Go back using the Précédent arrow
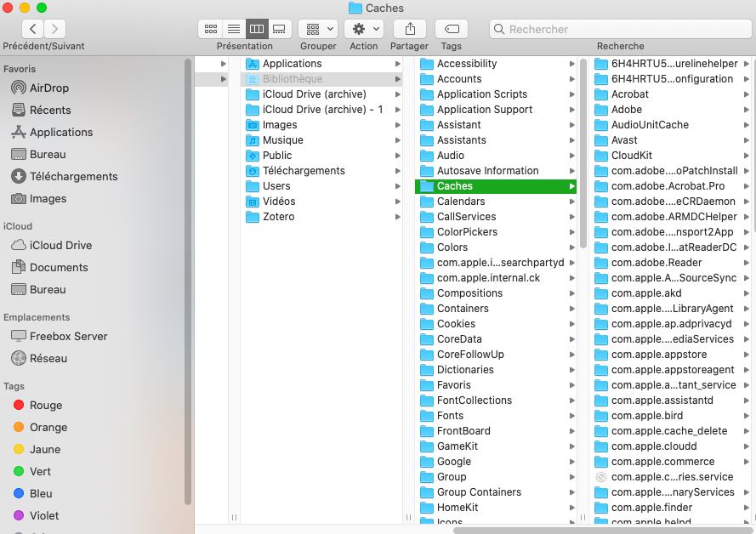The height and width of the screenshot is (534, 756). 32,28
